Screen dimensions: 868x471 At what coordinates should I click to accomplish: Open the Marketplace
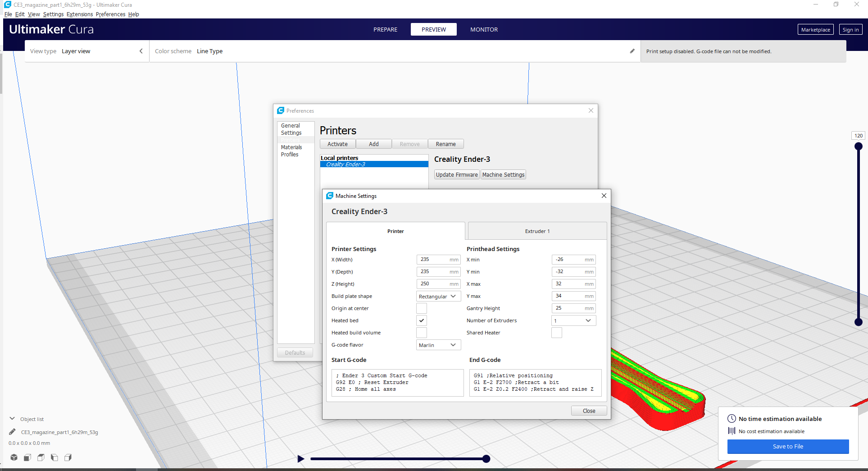[x=815, y=29]
